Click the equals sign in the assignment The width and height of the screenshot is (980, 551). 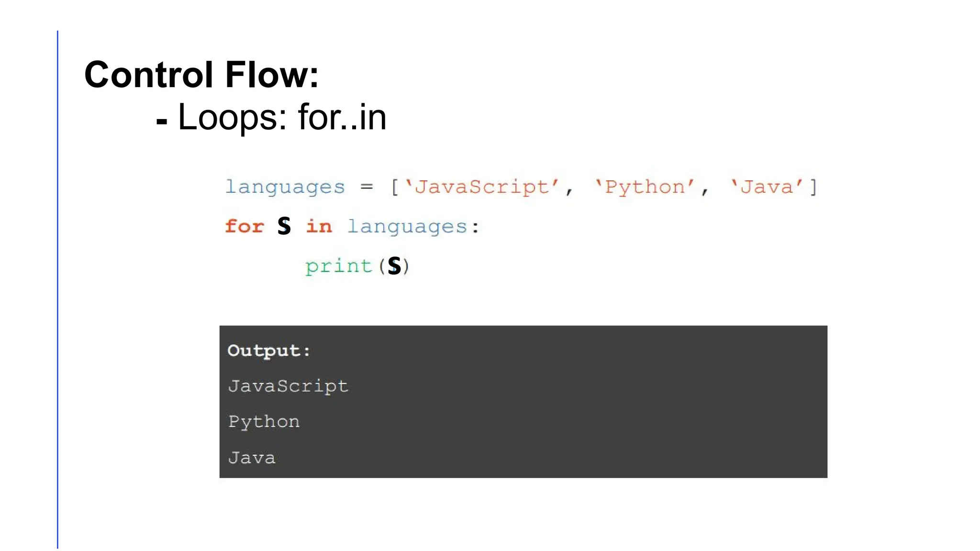click(x=367, y=187)
